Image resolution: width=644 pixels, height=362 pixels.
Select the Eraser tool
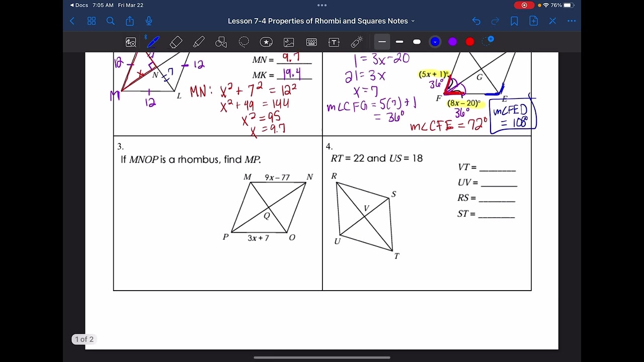click(x=176, y=42)
